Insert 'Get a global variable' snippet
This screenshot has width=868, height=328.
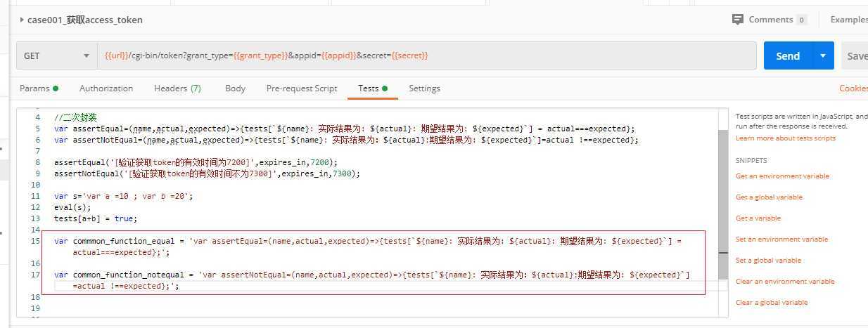click(769, 197)
